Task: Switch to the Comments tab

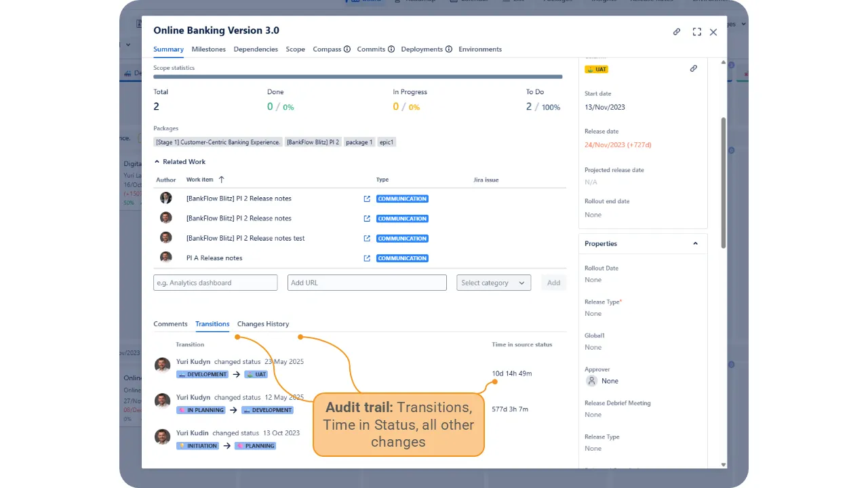Action: (170, 324)
